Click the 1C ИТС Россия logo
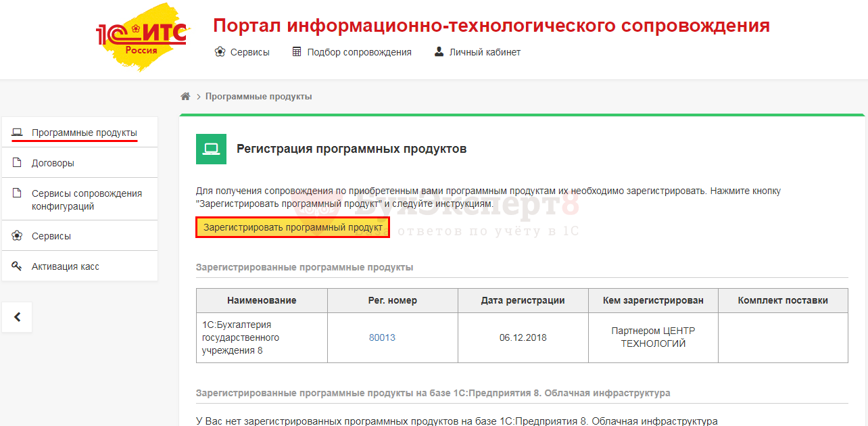Image resolution: width=868 pixels, height=426 pixels. [x=141, y=38]
